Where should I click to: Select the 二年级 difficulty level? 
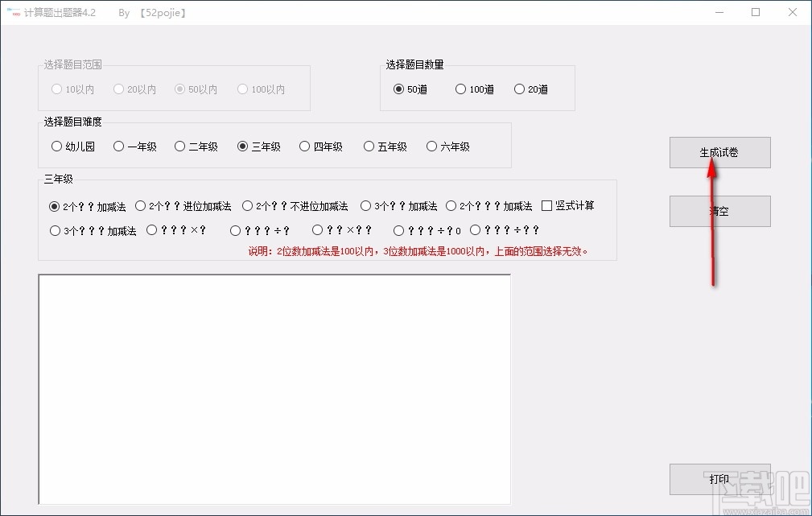coord(180,146)
